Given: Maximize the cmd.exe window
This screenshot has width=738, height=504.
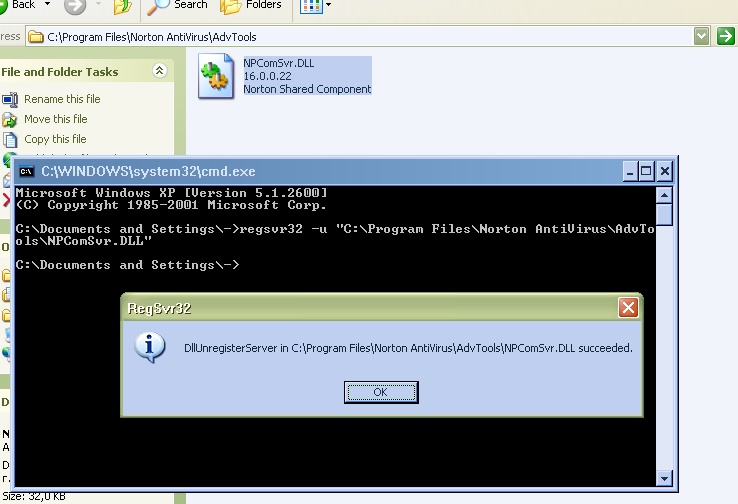Looking at the screenshot, I should point(646,171).
